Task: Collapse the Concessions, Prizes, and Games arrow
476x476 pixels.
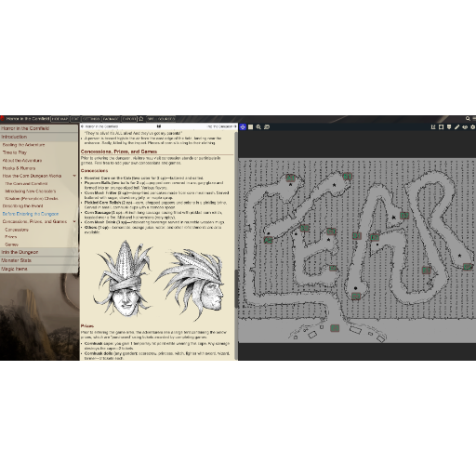Action: (74, 221)
